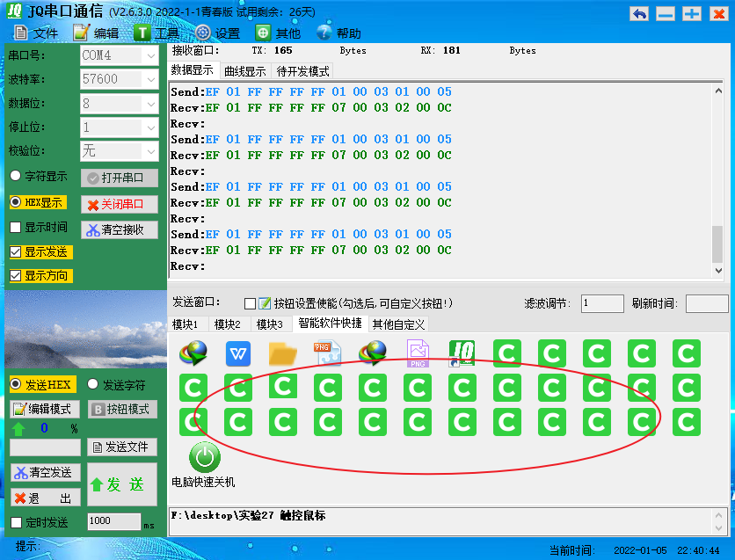
Task: Open the 工具 menu
Action: tap(156, 33)
